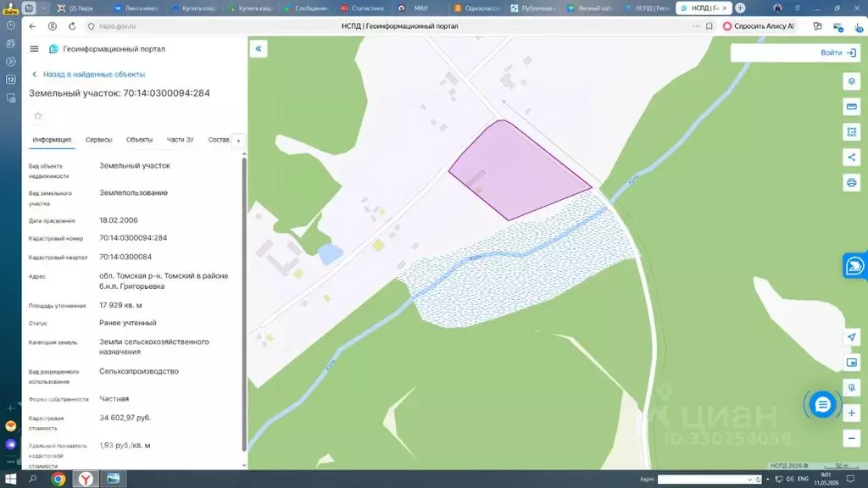
Task: Go back in the browser
Action: tap(33, 26)
